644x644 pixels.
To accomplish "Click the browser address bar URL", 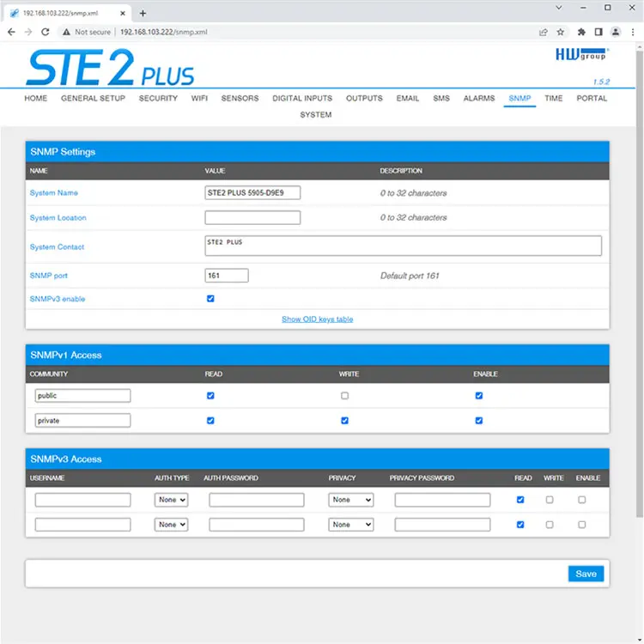I will pyautogui.click(x=164, y=32).
